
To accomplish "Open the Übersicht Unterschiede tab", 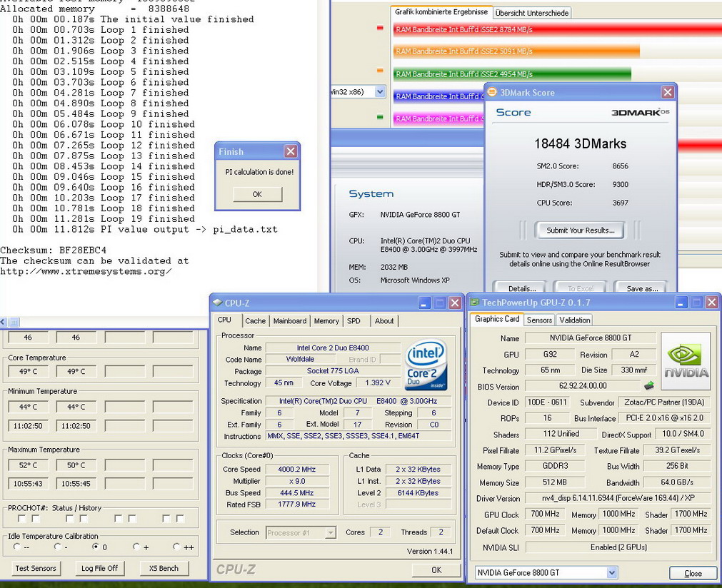I will 532,13.
